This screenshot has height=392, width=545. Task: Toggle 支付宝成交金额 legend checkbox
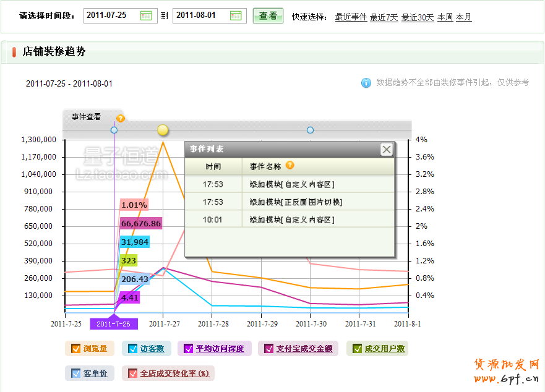pos(268,349)
